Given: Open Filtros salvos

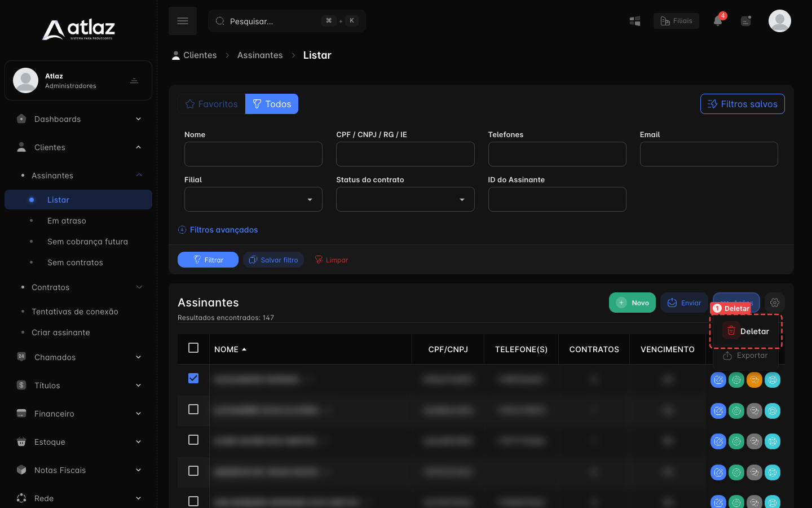Looking at the screenshot, I should pos(743,104).
